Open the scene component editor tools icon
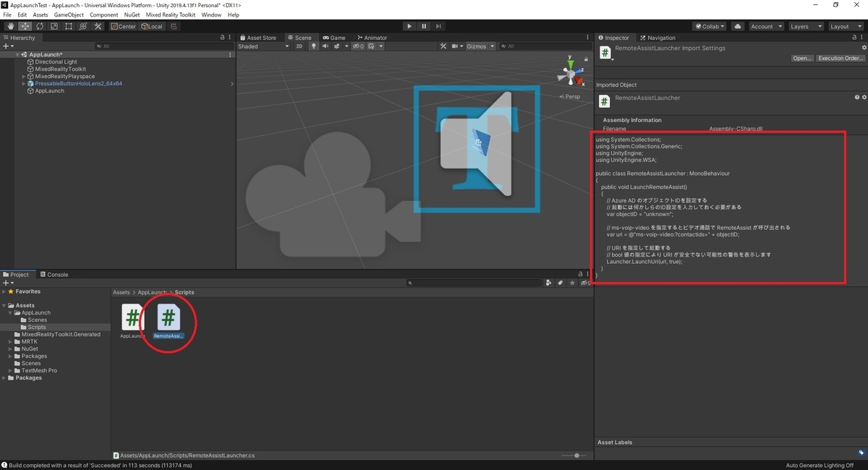 point(444,46)
